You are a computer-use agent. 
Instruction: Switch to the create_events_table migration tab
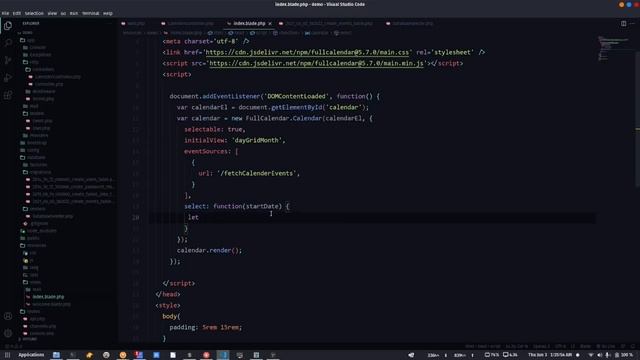pyautogui.click(x=326, y=24)
